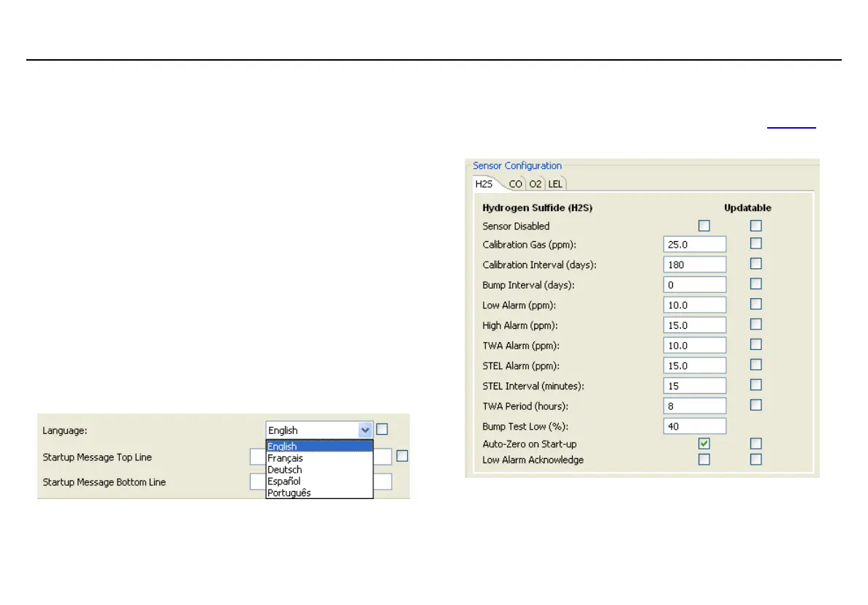
Task: Switch to the CO sensor tab
Action: pyautogui.click(x=515, y=184)
